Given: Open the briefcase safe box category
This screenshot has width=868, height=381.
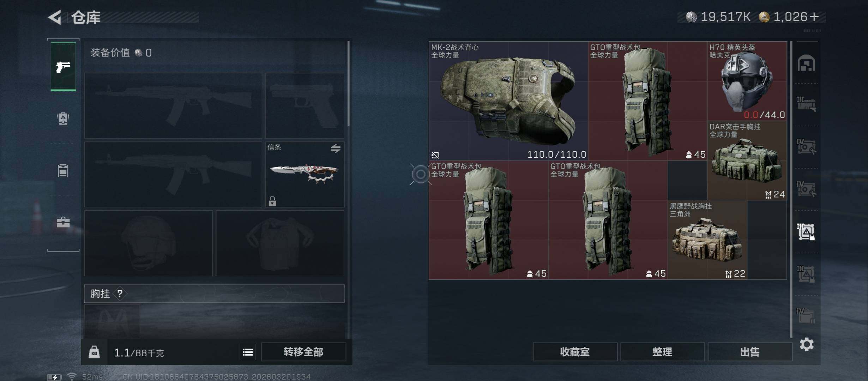Looking at the screenshot, I should (x=63, y=222).
